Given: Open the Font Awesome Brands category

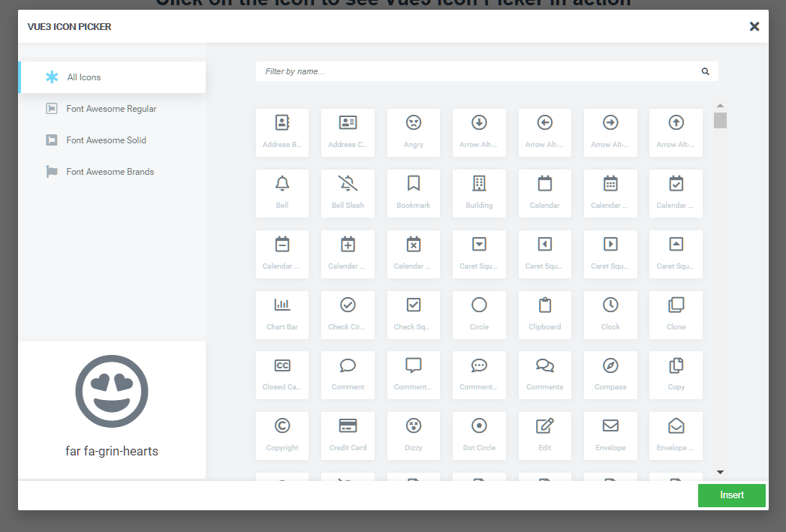Looking at the screenshot, I should 111,171.
